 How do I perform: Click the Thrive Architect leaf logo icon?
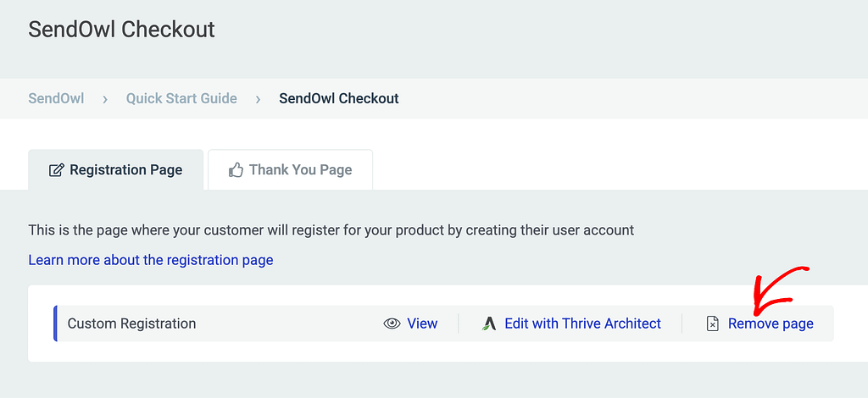[x=489, y=323]
